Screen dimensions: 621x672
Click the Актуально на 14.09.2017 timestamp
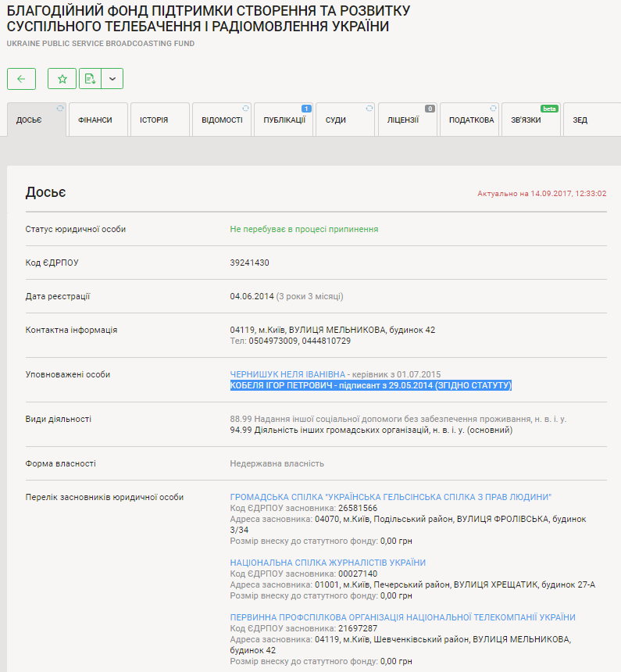(542, 194)
